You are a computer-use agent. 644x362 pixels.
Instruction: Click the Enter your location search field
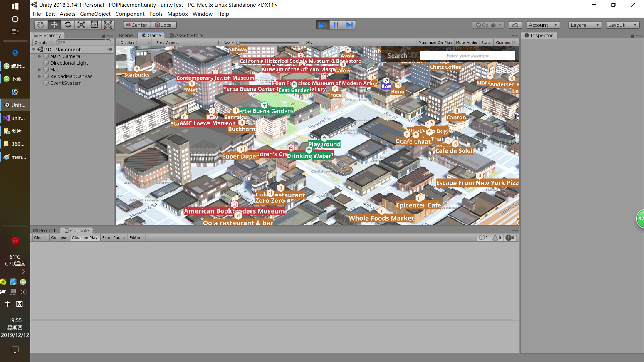click(x=467, y=55)
